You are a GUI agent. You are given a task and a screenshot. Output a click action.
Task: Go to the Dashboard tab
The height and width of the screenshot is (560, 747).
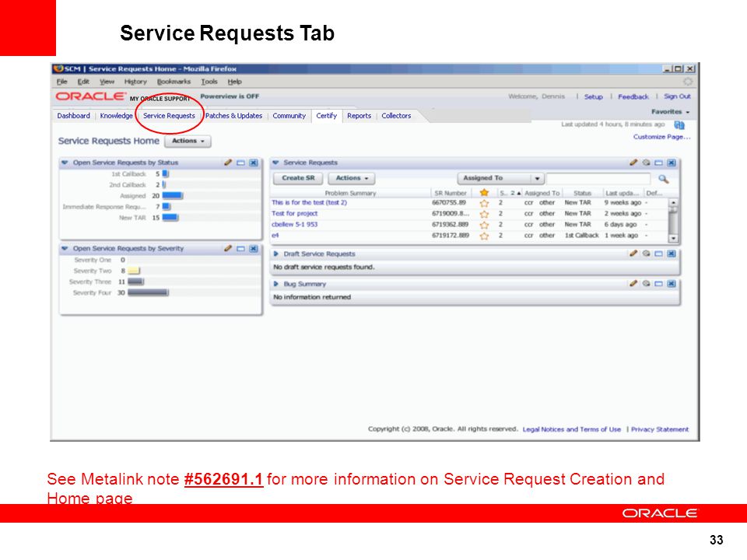(x=73, y=116)
